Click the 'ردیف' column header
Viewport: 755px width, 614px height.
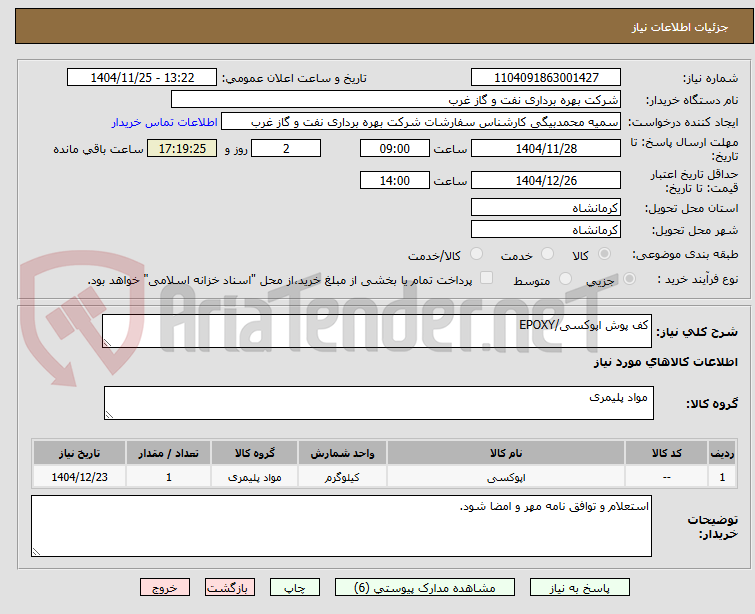722,453
